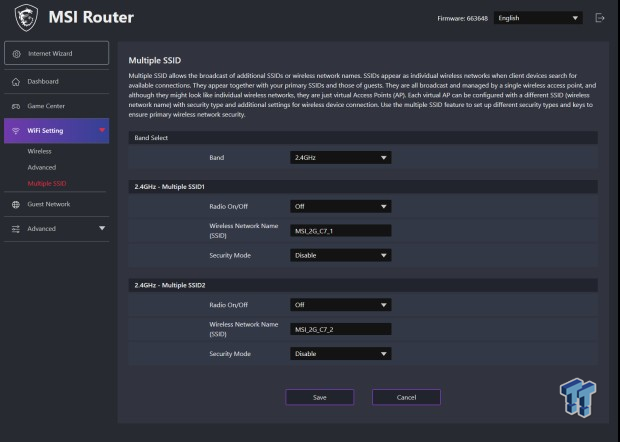Image resolution: width=620 pixels, height=442 pixels.
Task: Open the Wireless sub-item under WiFi Setting
Action: 40,151
